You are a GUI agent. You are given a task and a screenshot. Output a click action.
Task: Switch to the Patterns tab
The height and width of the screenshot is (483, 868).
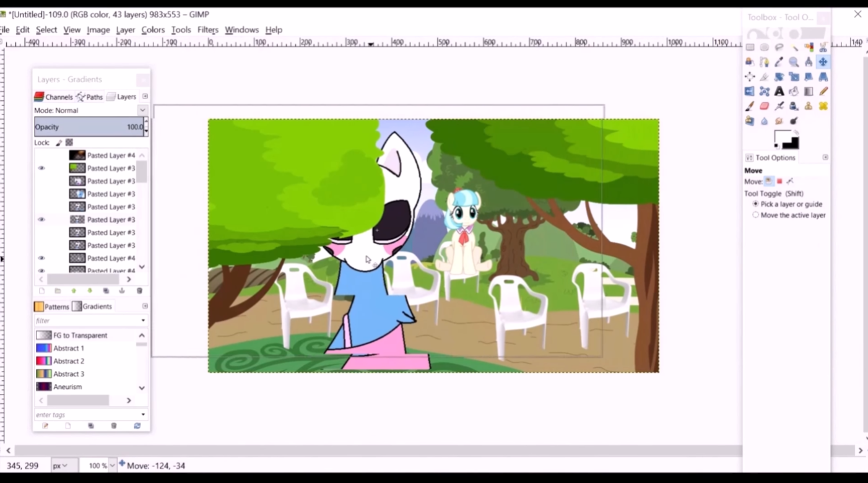click(52, 307)
